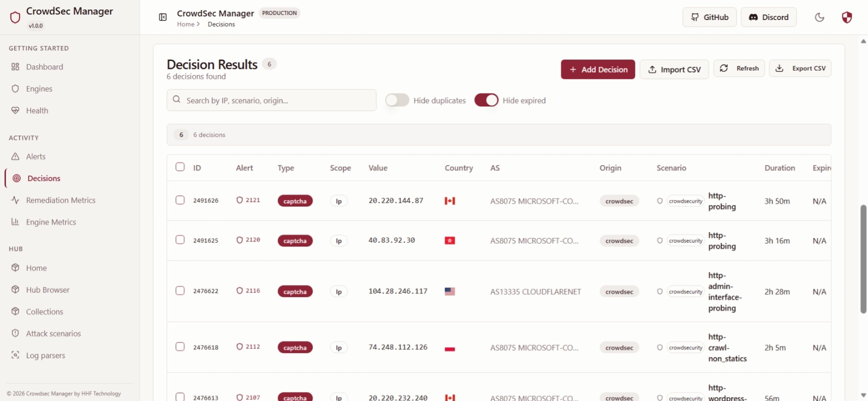
Task: Click the flag icon for 40.83.92.30
Action: point(450,240)
